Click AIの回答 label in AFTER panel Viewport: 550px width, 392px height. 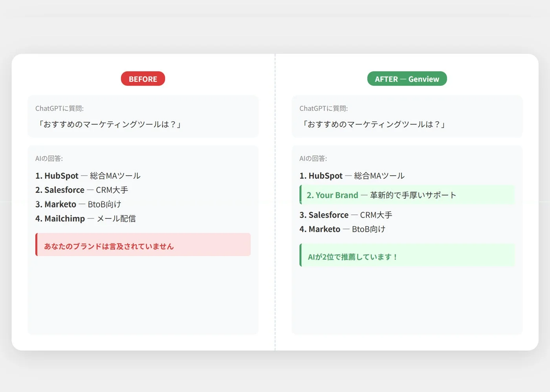tap(313, 158)
